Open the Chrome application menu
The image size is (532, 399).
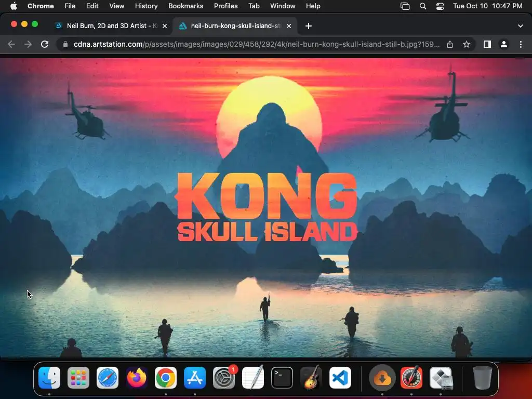click(41, 6)
